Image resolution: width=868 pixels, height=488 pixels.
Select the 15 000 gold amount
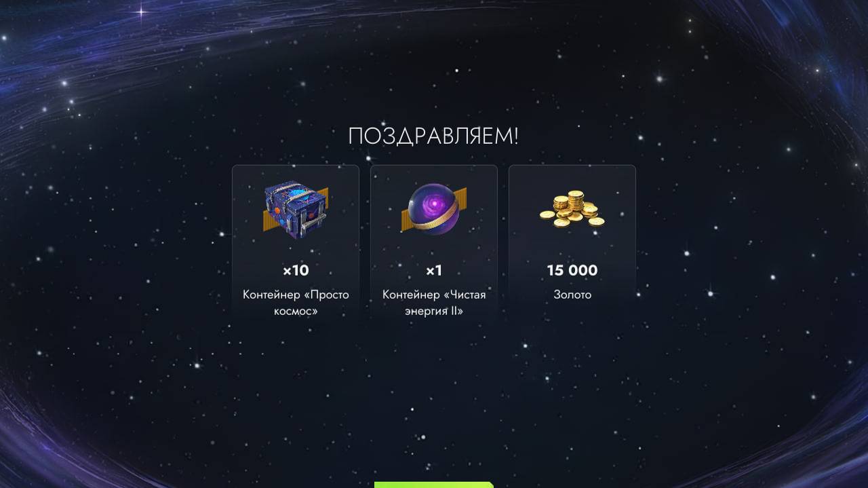[572, 270]
